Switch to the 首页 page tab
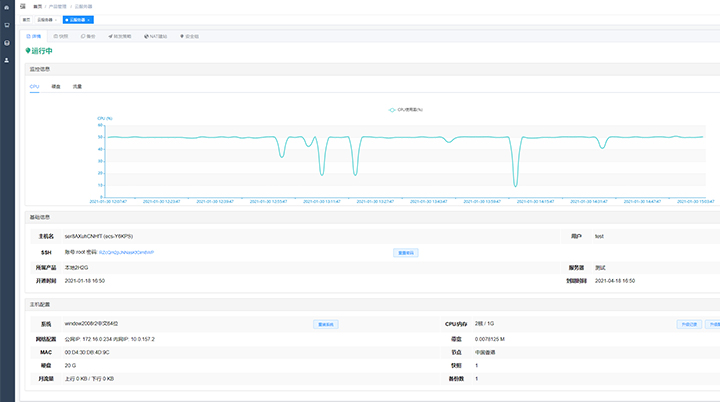This screenshot has width=720, height=402. (x=27, y=19)
